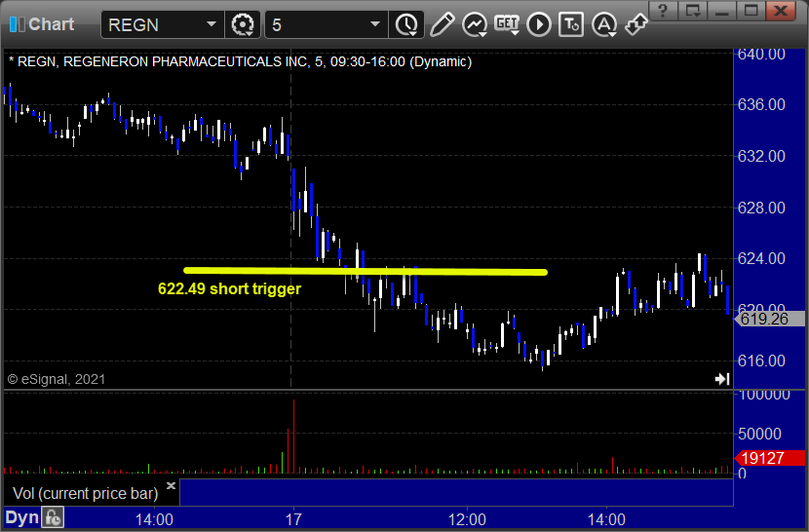Click the tallest red volume bar
Viewport: 809px width, 532px height.
(293, 437)
